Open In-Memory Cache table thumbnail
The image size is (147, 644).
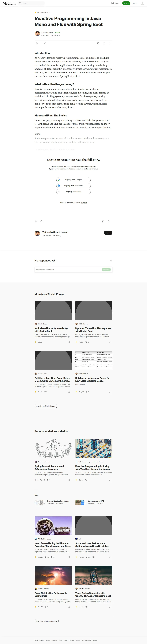(94, 360)
